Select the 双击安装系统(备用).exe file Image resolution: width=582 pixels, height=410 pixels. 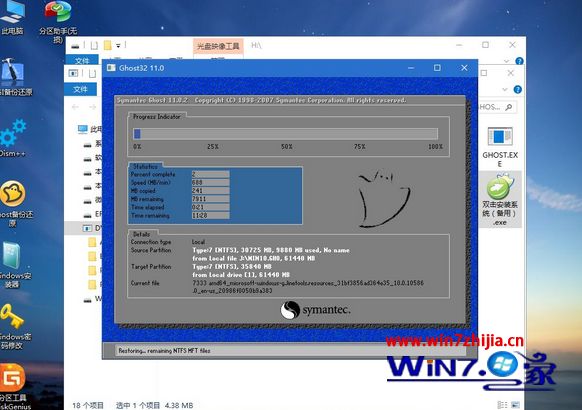tap(500, 199)
